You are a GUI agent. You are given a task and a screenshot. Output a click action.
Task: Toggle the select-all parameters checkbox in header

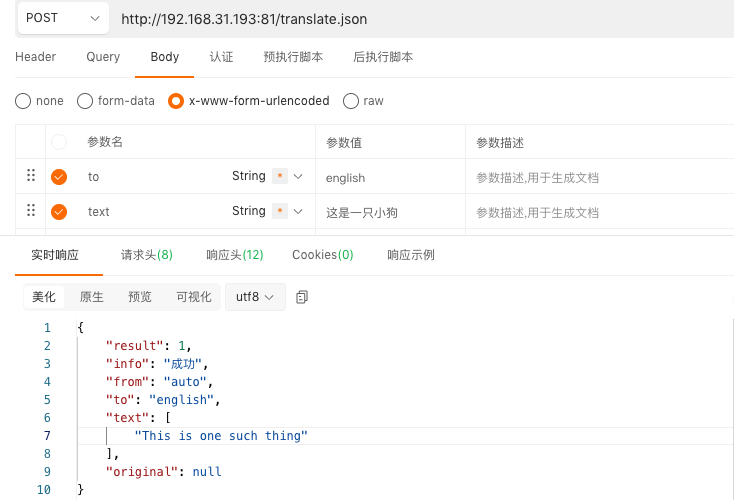pos(59,143)
